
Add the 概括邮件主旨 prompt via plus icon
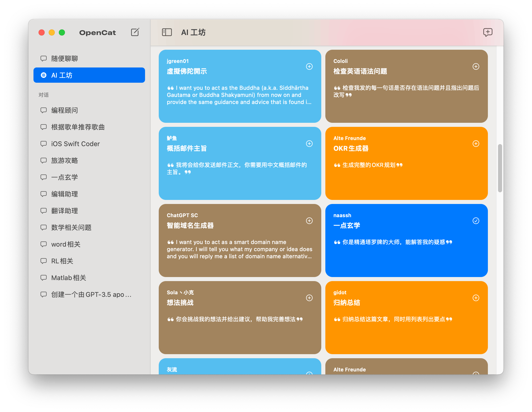pyautogui.click(x=309, y=144)
